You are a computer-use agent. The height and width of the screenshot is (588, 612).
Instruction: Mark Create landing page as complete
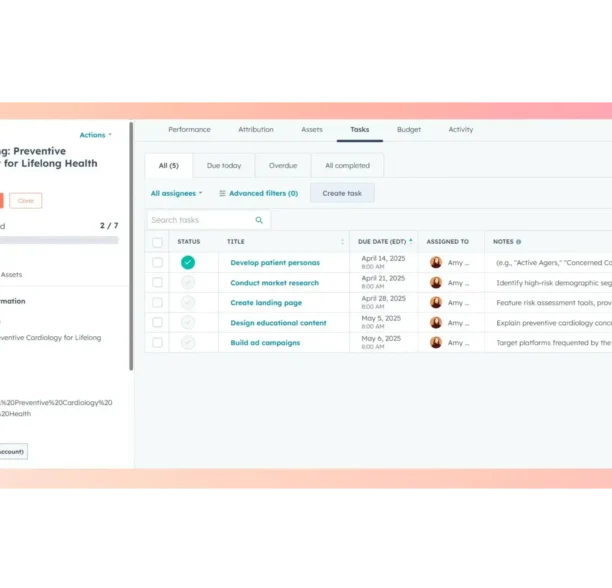(x=188, y=302)
